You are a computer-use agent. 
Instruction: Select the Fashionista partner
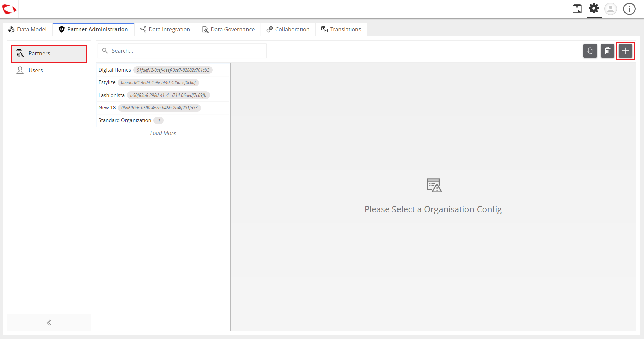pos(163,95)
